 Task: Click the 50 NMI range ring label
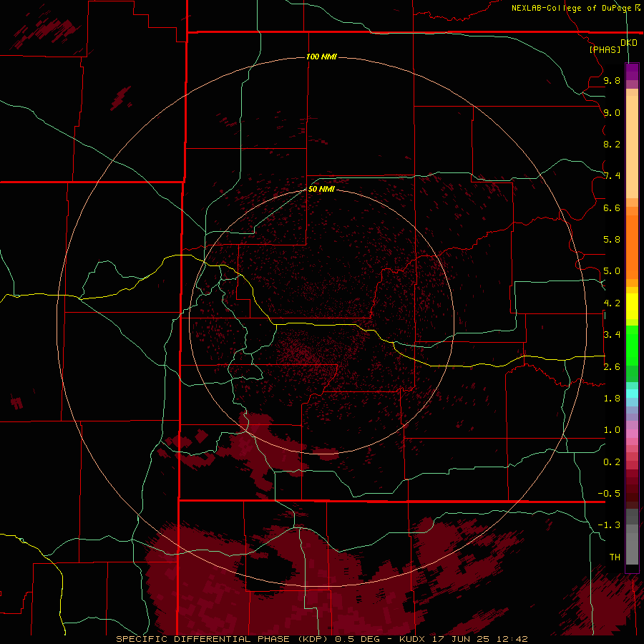[321, 189]
